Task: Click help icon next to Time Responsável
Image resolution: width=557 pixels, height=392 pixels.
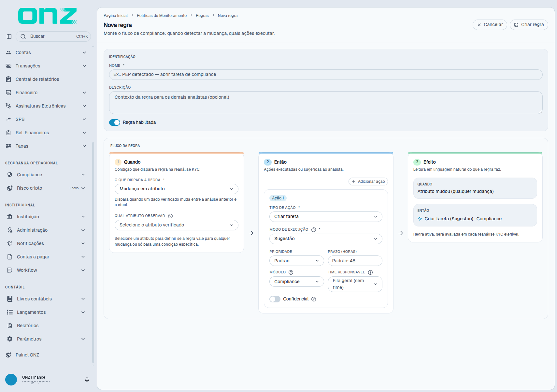Action: [x=370, y=272]
